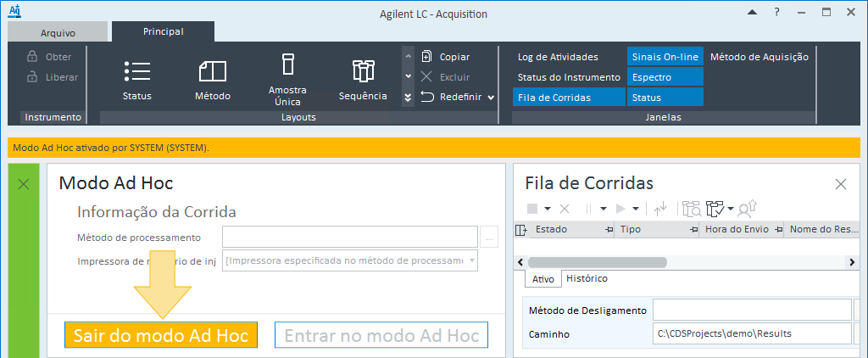This screenshot has height=358, width=868.
Task: Click the Copiar layout icon
Action: coord(426,57)
